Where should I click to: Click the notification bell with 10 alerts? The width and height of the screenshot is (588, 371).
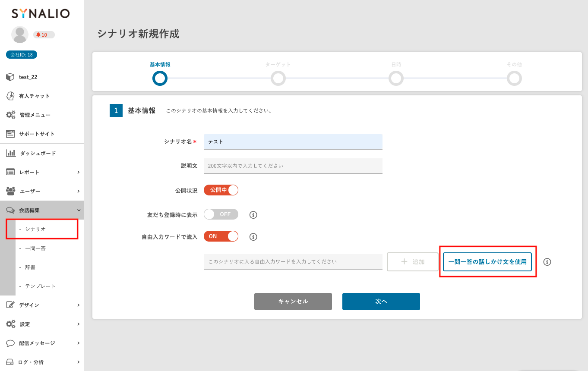pyautogui.click(x=44, y=35)
